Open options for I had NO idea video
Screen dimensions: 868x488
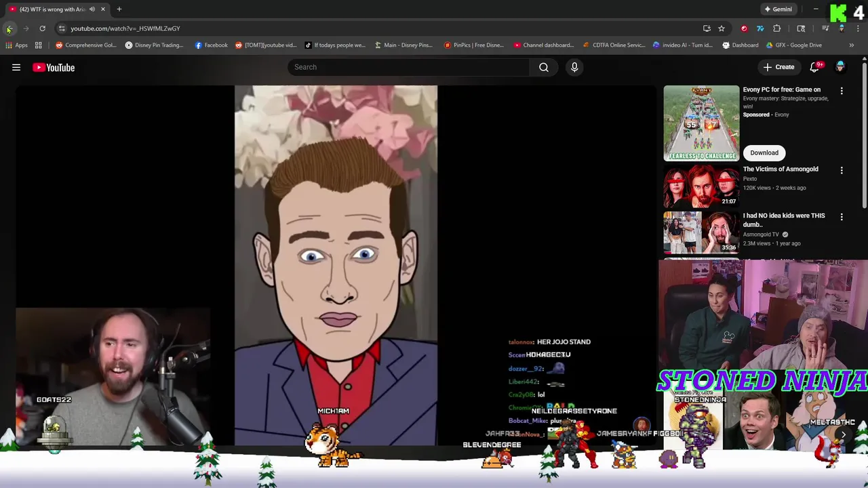842,217
